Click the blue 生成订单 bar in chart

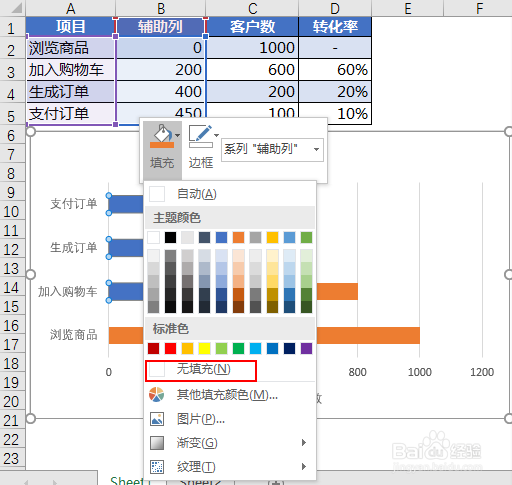[126, 248]
